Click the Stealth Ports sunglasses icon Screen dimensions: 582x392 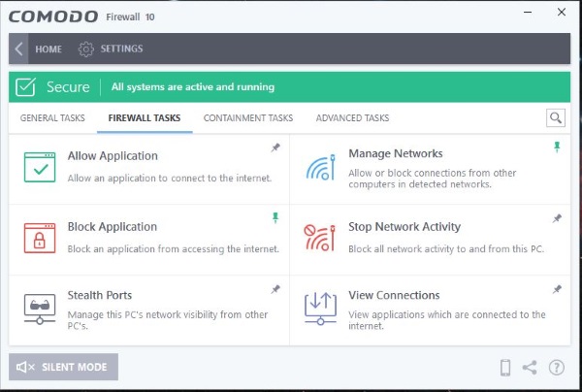pos(40,310)
